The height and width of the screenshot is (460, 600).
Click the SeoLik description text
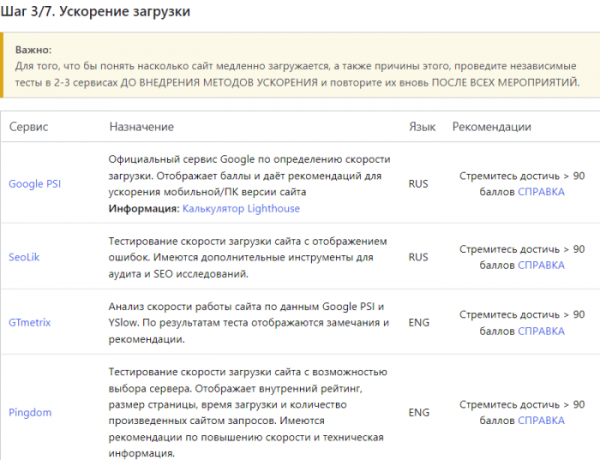point(248,258)
